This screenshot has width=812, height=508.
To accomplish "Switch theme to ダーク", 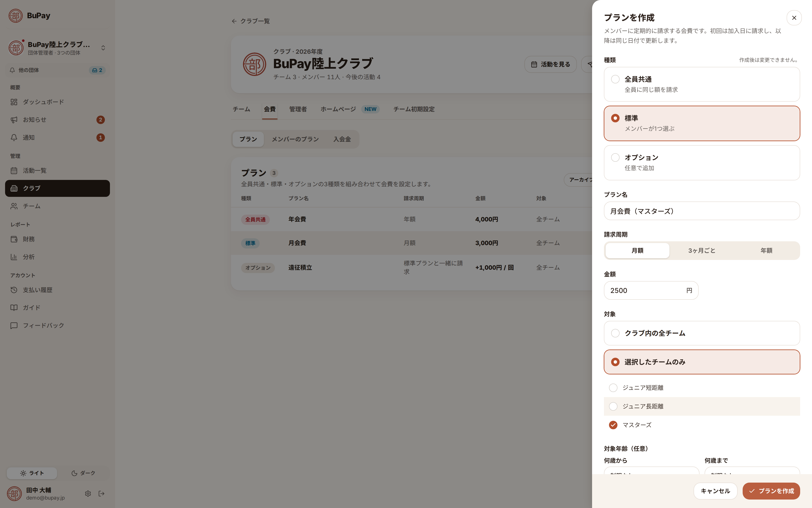I will 83,473.
